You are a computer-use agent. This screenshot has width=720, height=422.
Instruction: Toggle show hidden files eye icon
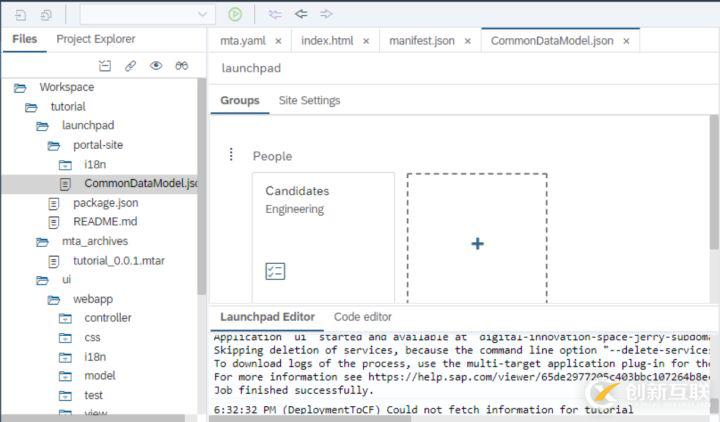156,66
